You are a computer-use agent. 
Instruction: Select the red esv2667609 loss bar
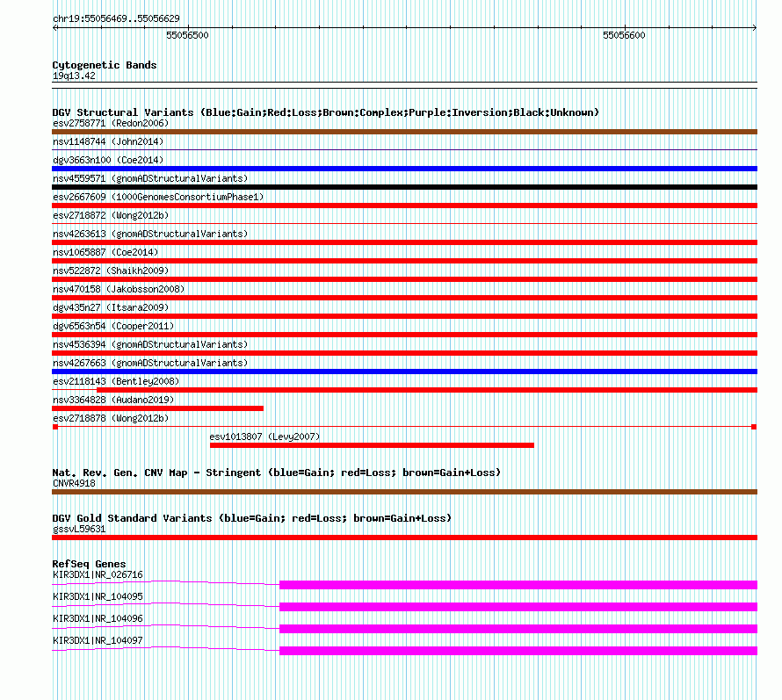tap(404, 206)
